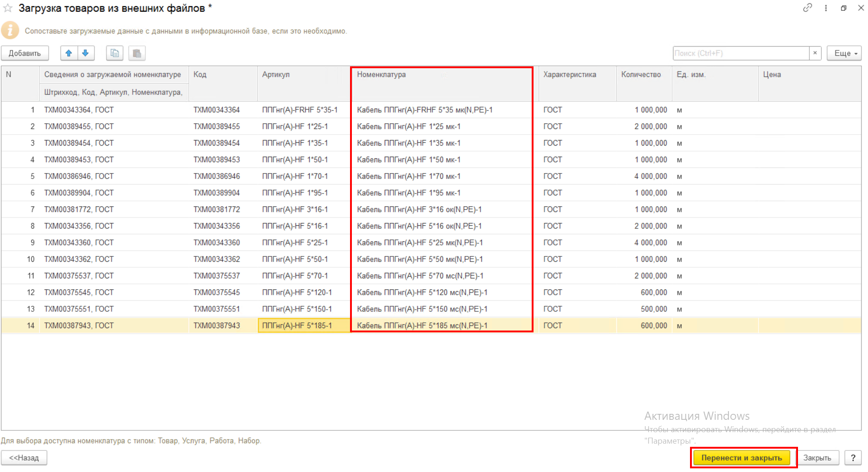Clear search with the x button
Viewport: 868px width, 472px height.
(x=815, y=53)
